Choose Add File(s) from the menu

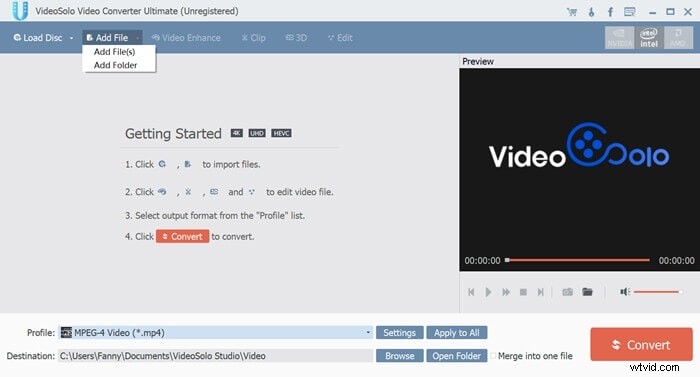coord(114,52)
